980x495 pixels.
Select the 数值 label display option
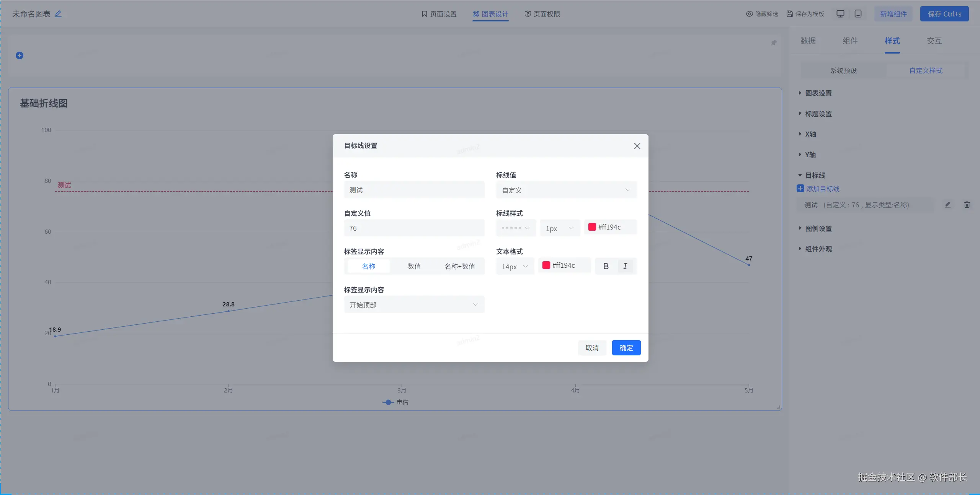coord(414,266)
